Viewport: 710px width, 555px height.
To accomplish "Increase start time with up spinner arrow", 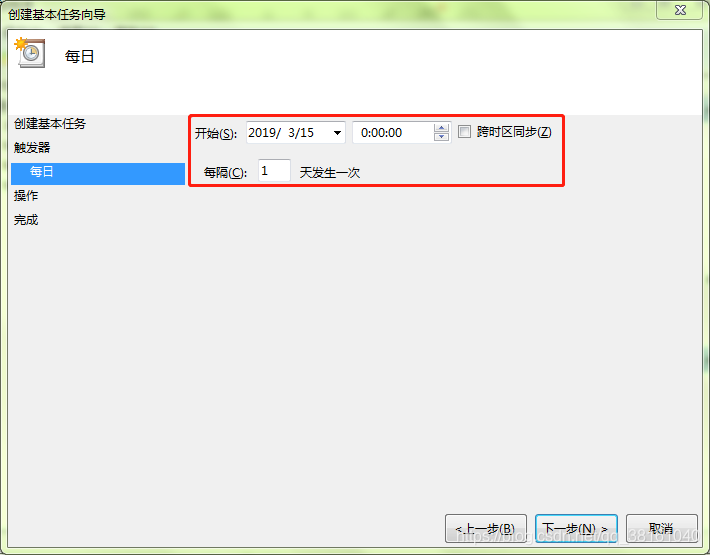I will pos(441,128).
